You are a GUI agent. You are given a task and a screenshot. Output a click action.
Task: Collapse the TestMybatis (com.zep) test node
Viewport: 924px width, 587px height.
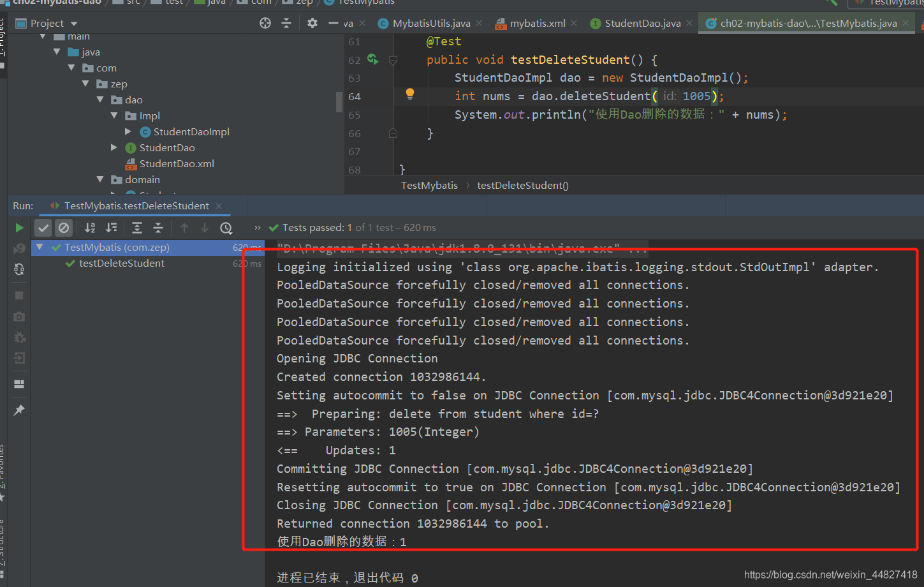(40, 247)
